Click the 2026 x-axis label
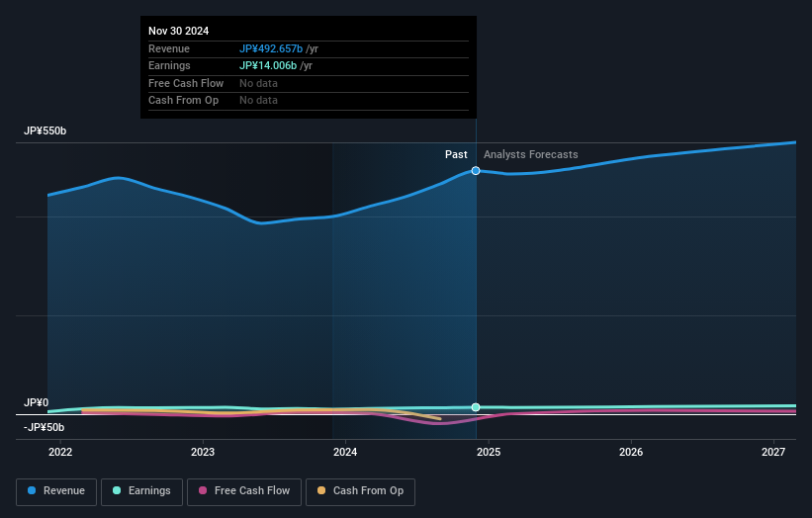 (631, 452)
